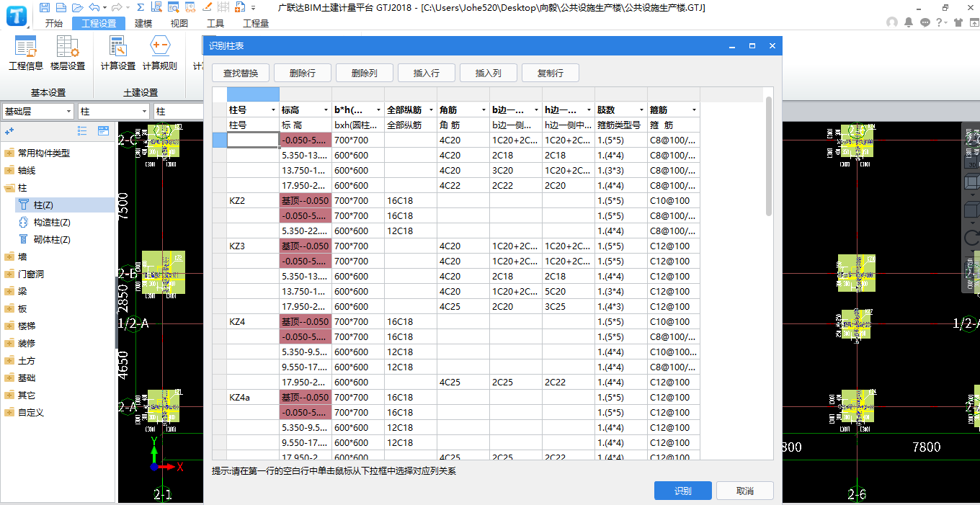Expand the 门窗洞 folder

pos(9,274)
